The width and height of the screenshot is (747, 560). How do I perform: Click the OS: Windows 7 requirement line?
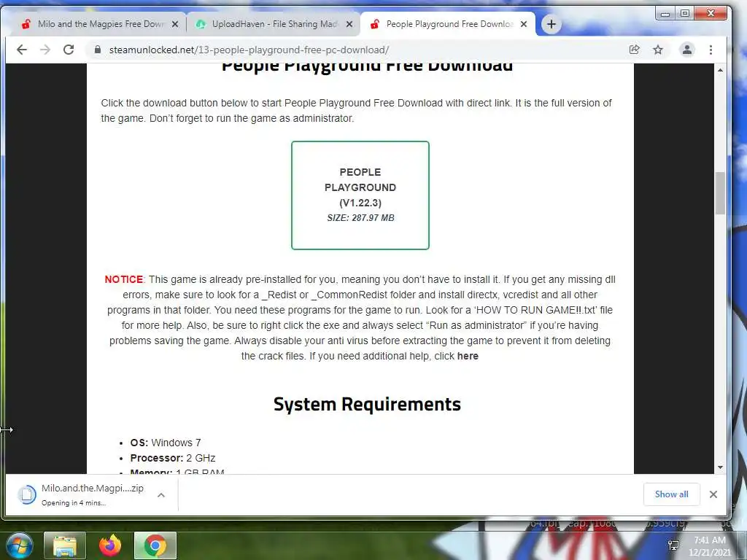click(x=166, y=443)
